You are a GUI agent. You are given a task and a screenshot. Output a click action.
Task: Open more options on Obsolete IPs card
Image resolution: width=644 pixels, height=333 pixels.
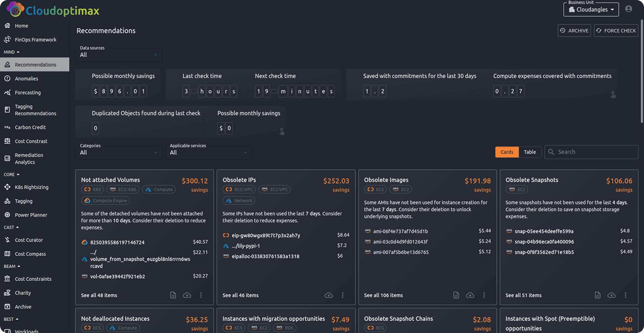pyautogui.click(x=343, y=295)
